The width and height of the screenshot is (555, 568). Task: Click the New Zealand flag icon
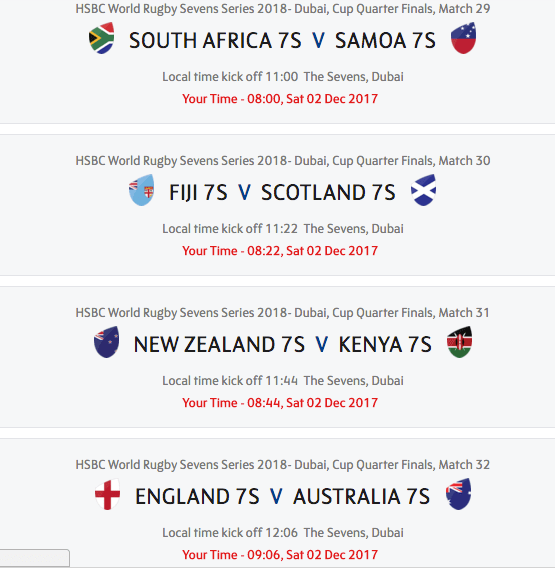(107, 342)
